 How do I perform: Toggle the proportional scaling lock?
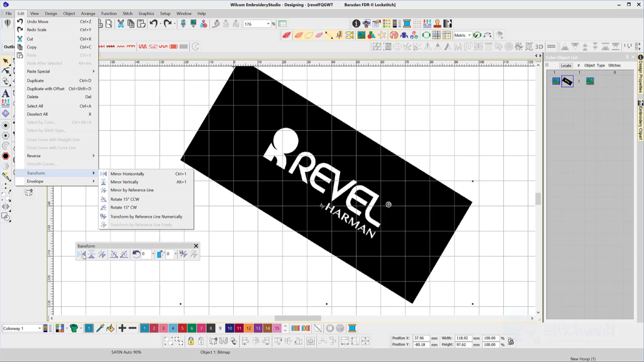click(511, 341)
